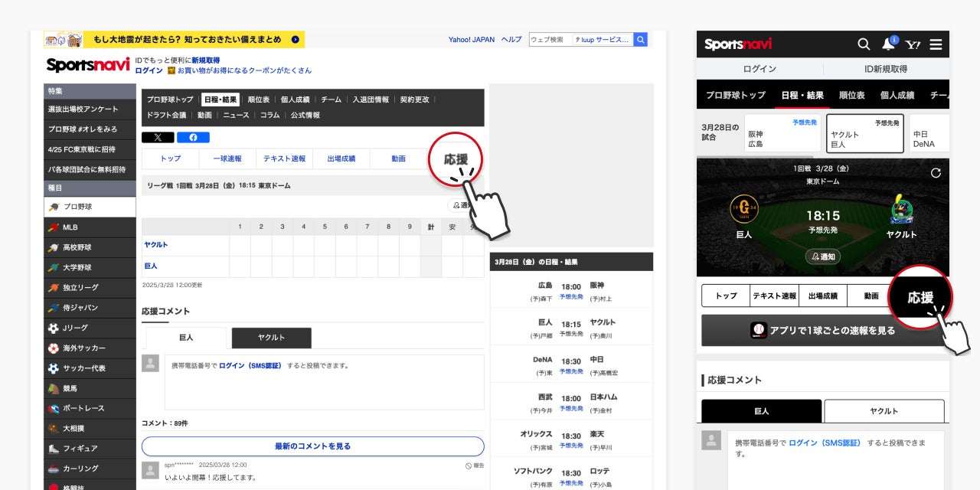Click ヤクルト team name in score table
Screen dimensions: 980x490
155,245
